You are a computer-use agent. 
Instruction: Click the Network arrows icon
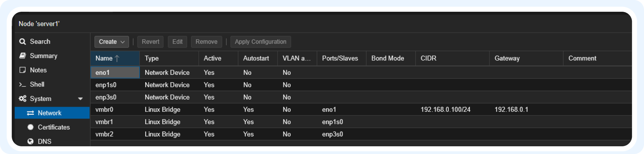(31, 113)
